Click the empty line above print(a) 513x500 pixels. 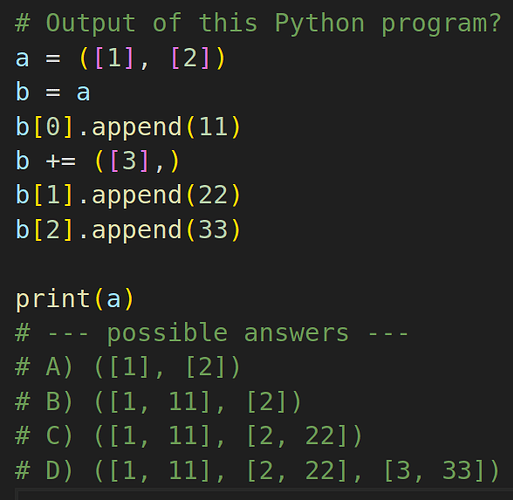[x=256, y=264]
